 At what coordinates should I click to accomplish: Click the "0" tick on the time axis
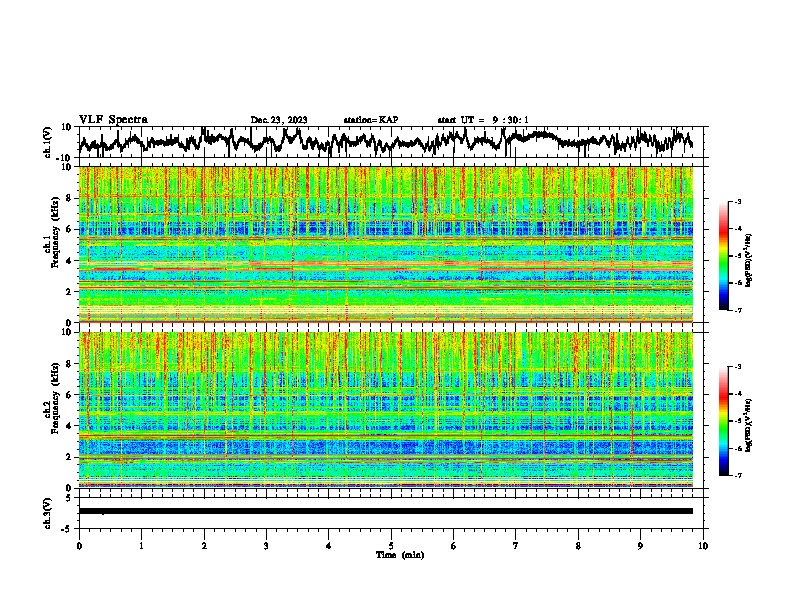point(79,546)
